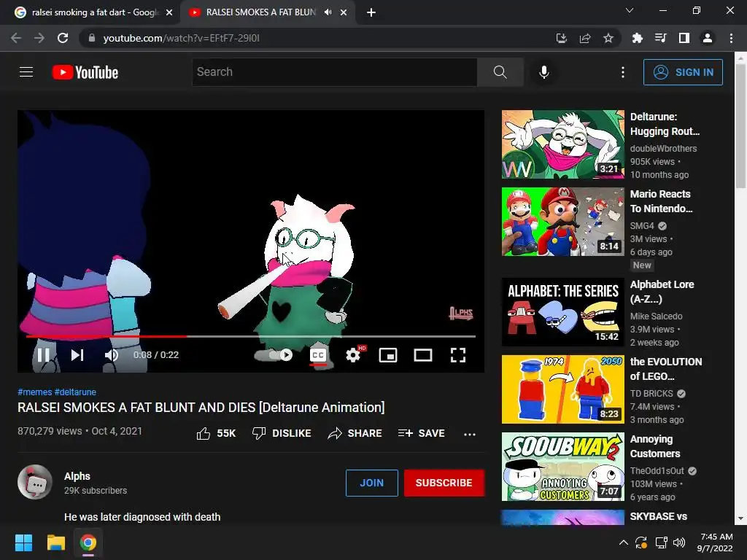The width and height of the screenshot is (747, 560).
Task: Open SMG4 channel name
Action: tap(642, 226)
